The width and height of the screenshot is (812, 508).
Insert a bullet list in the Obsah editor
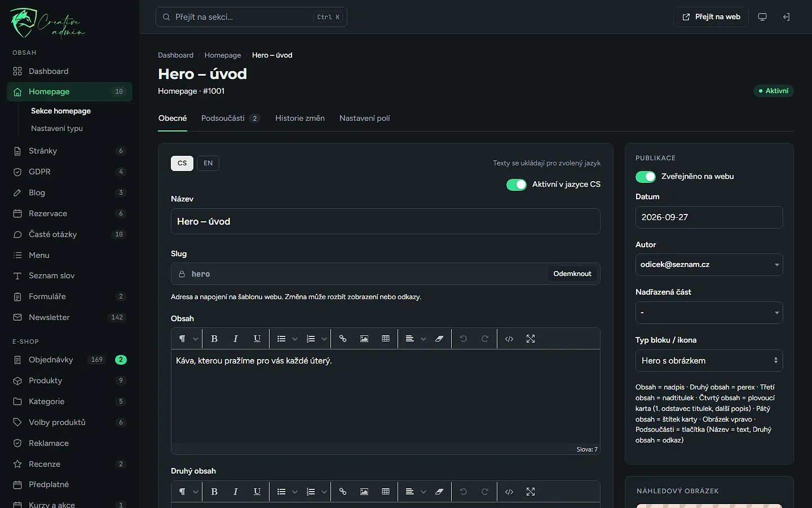pos(281,339)
